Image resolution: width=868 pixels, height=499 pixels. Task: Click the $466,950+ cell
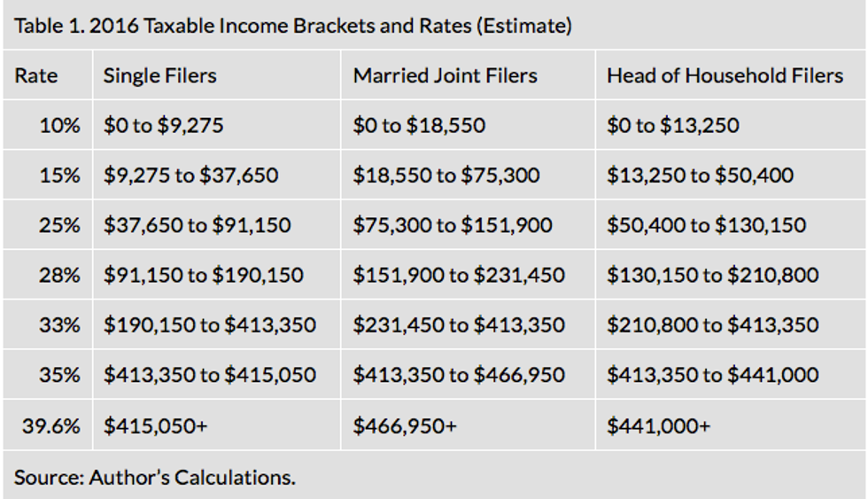tap(404, 425)
